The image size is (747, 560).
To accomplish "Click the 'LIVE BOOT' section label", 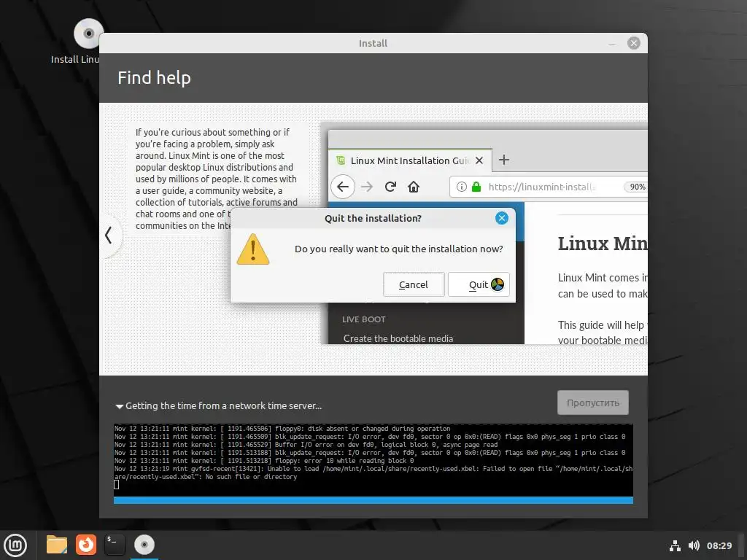I will tap(364, 319).
